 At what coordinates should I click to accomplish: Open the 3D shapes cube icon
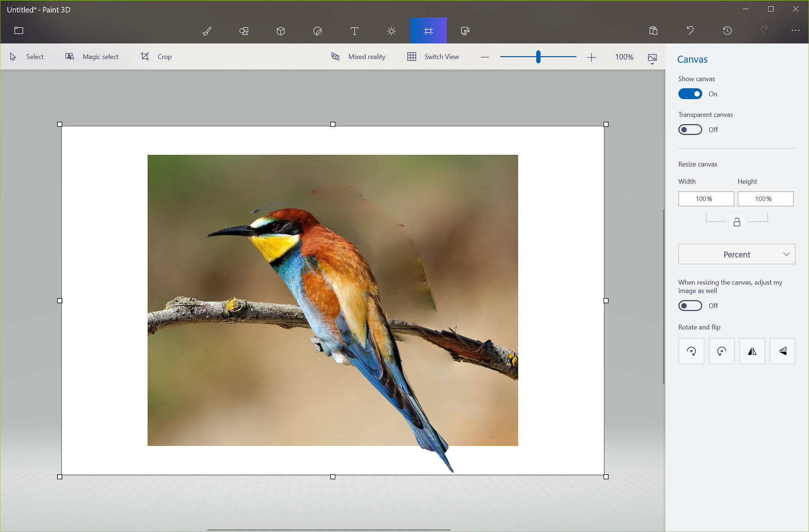(x=281, y=31)
